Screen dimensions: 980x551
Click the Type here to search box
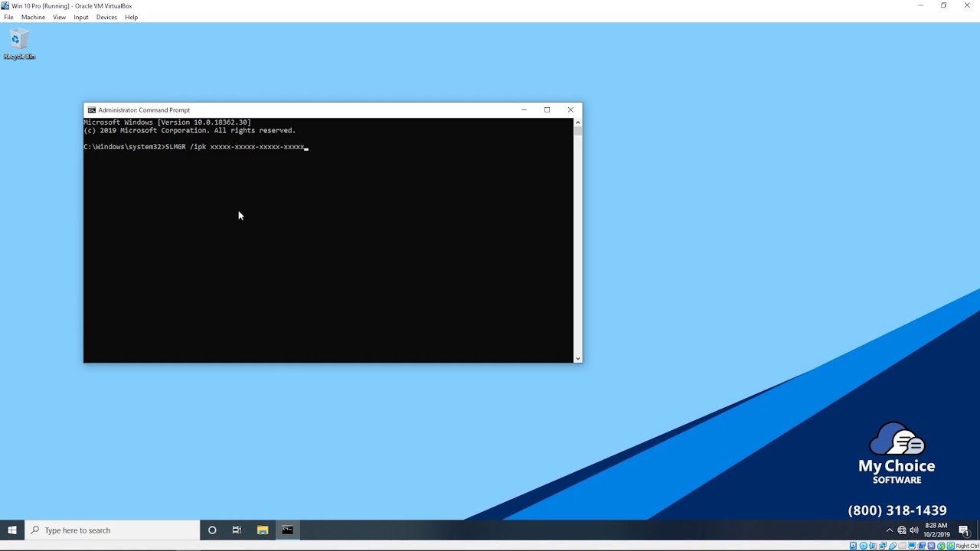pos(113,530)
